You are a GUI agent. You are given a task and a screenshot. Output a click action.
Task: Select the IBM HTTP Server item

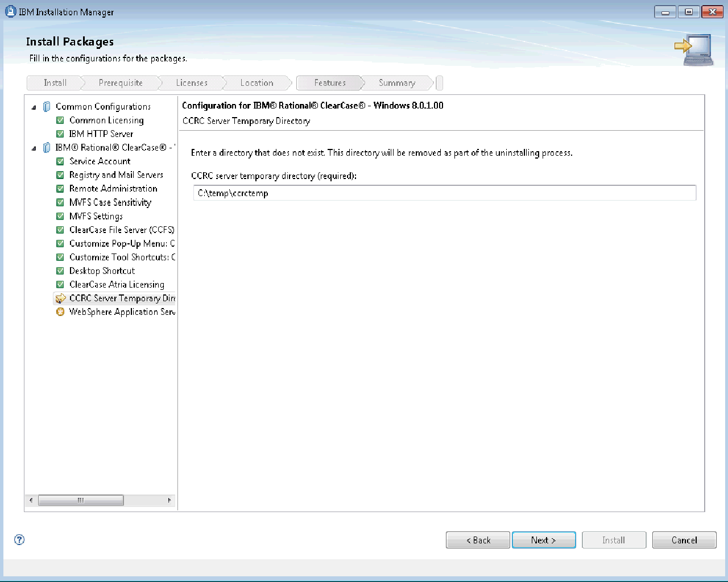click(x=101, y=134)
